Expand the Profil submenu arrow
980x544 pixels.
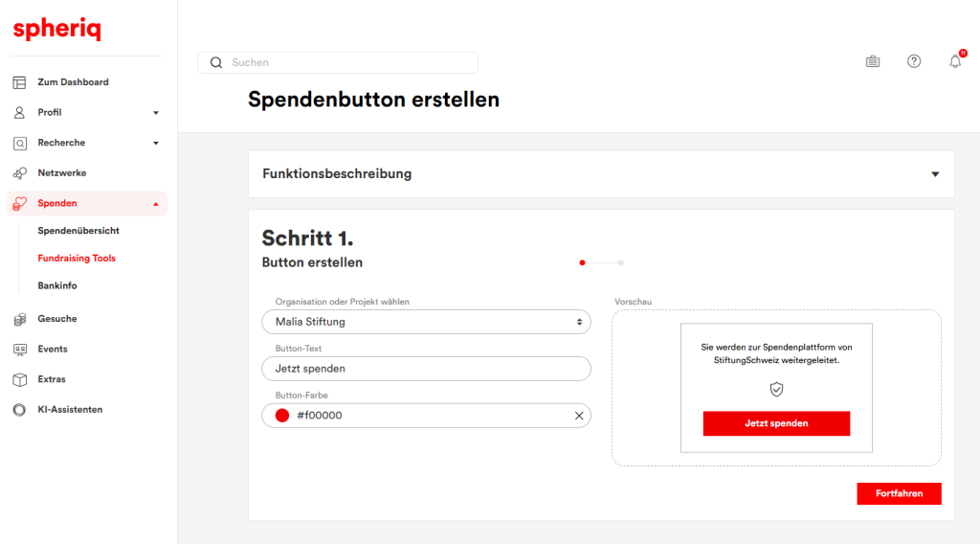point(156,113)
